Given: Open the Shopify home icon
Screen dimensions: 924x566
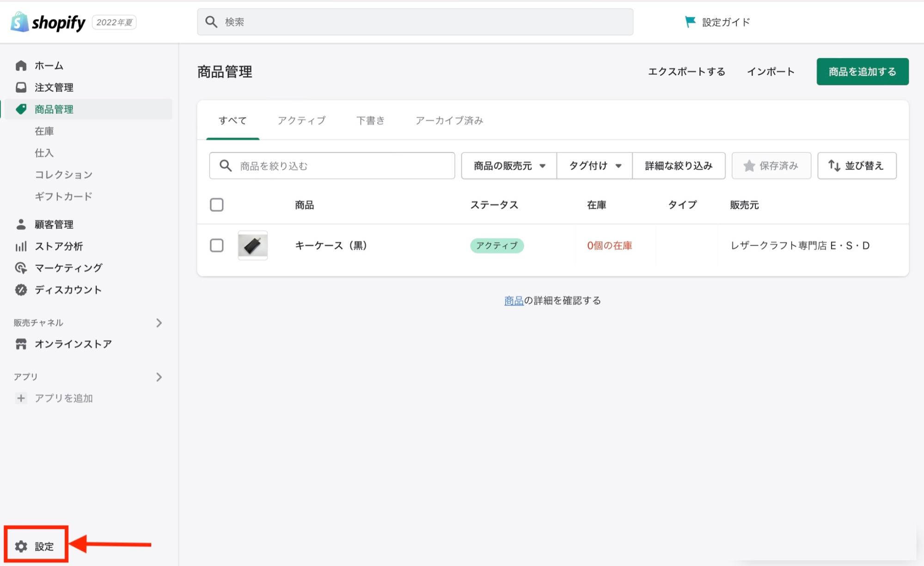Looking at the screenshot, I should coord(20,65).
